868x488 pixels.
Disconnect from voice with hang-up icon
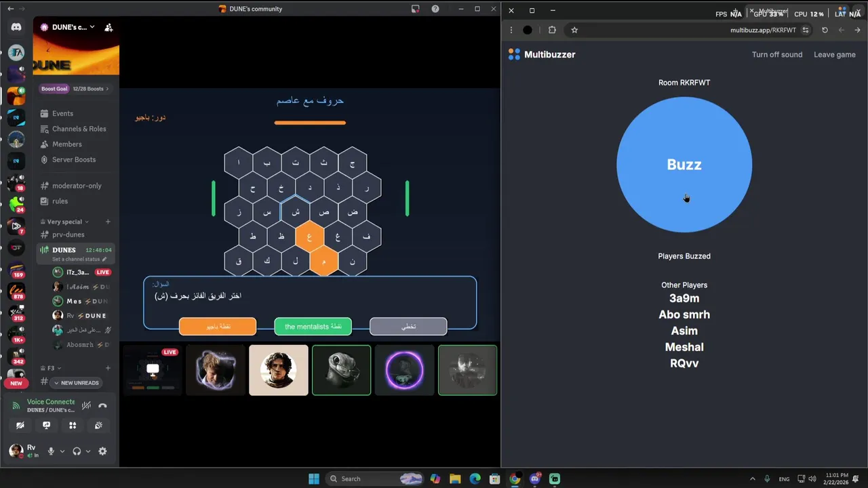coord(102,405)
